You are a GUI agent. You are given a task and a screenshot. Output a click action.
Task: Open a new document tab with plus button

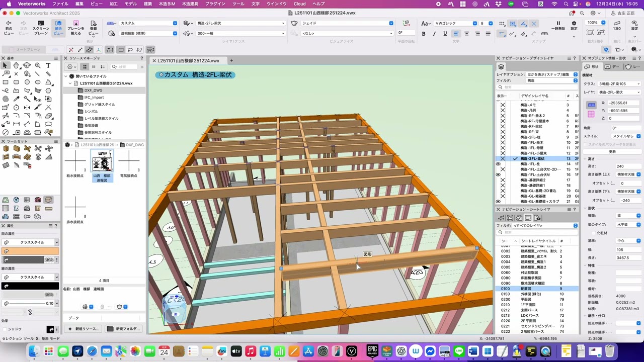[x=231, y=61]
